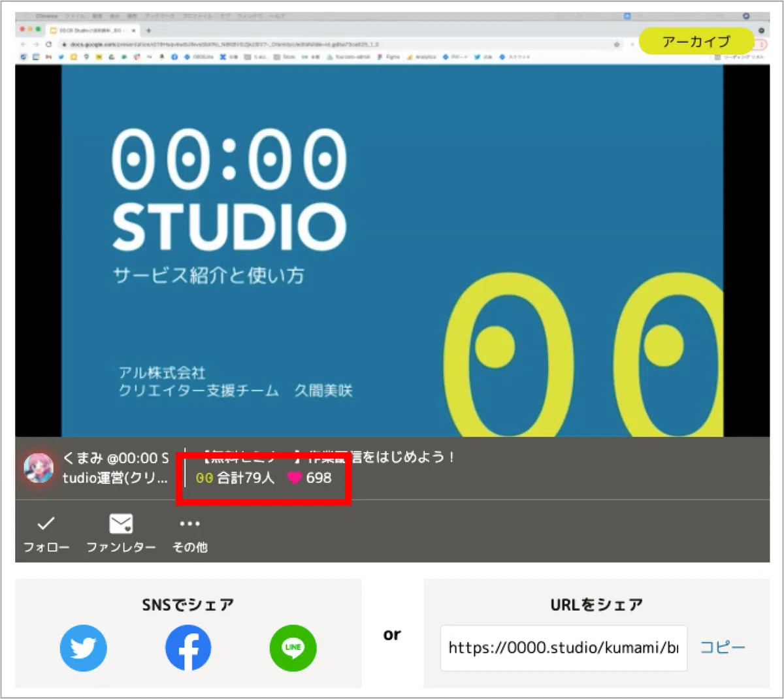Share on Twitter icon

[x=83, y=648]
